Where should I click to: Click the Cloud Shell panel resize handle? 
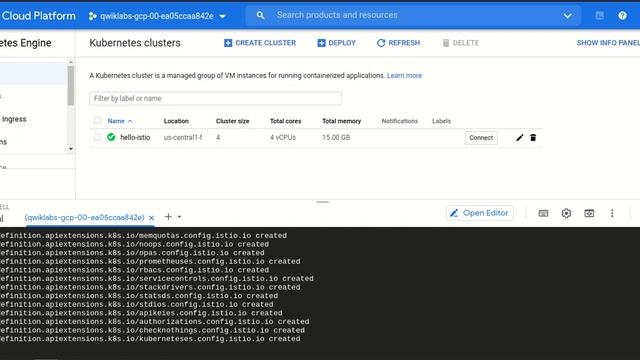point(322,202)
